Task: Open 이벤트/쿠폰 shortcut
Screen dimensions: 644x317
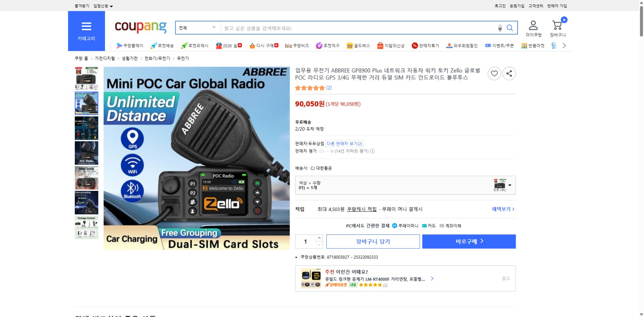Action: (x=499, y=45)
